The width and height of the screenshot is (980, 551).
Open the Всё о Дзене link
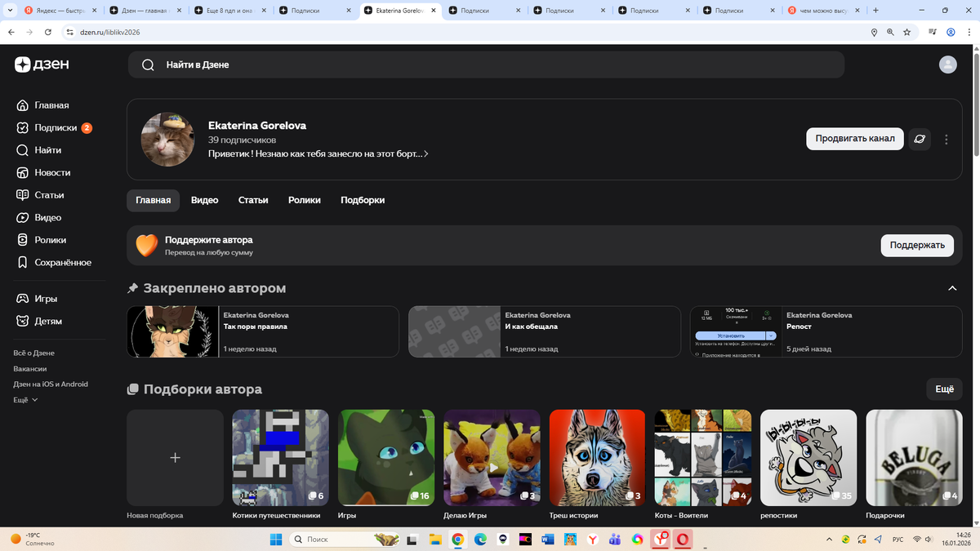tap(33, 353)
